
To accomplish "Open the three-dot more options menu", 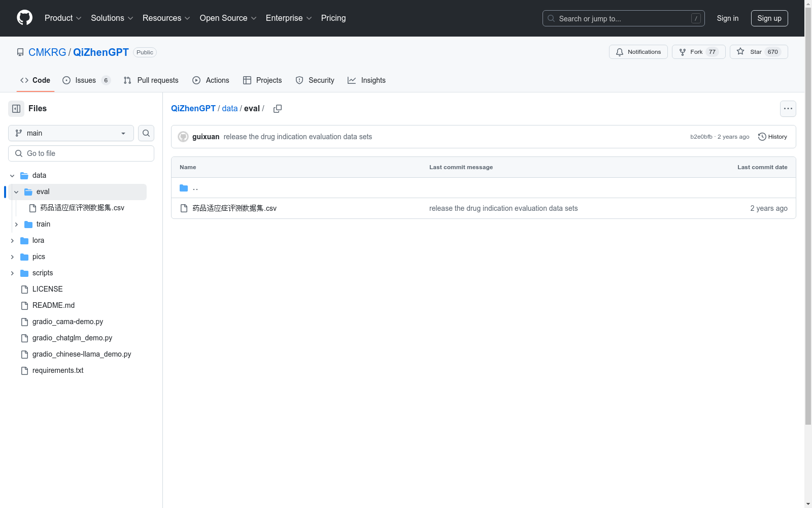I will point(788,109).
